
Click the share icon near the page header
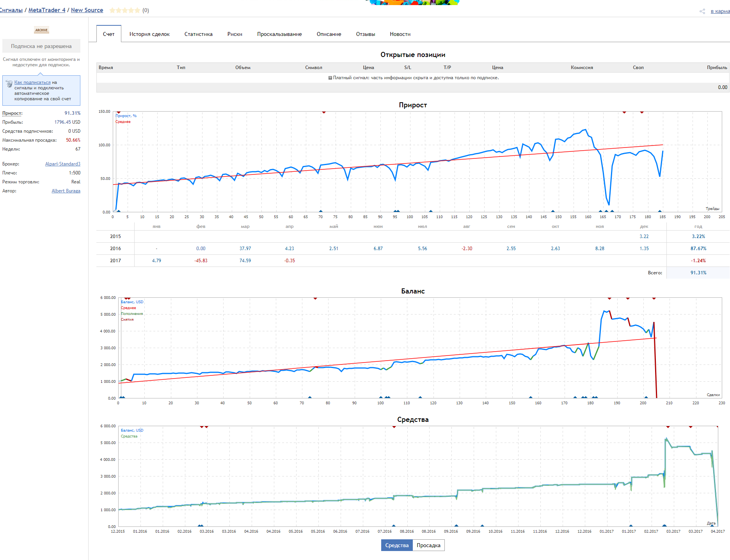coord(702,11)
